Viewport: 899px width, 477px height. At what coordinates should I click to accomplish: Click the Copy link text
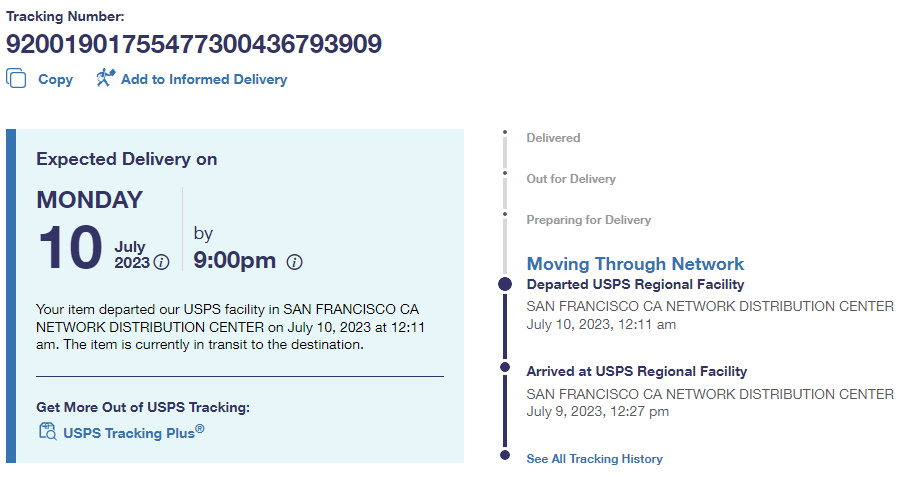pos(55,79)
